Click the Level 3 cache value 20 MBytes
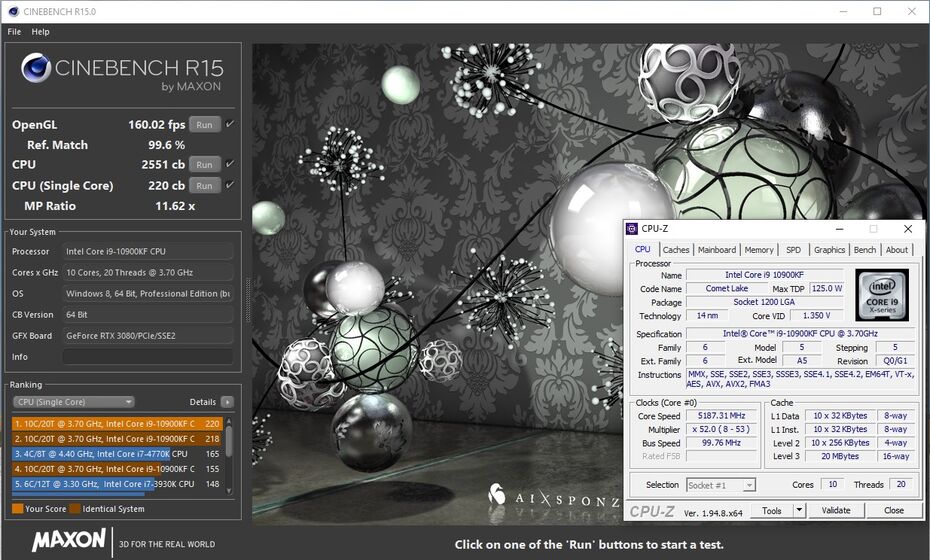 pyautogui.click(x=840, y=456)
